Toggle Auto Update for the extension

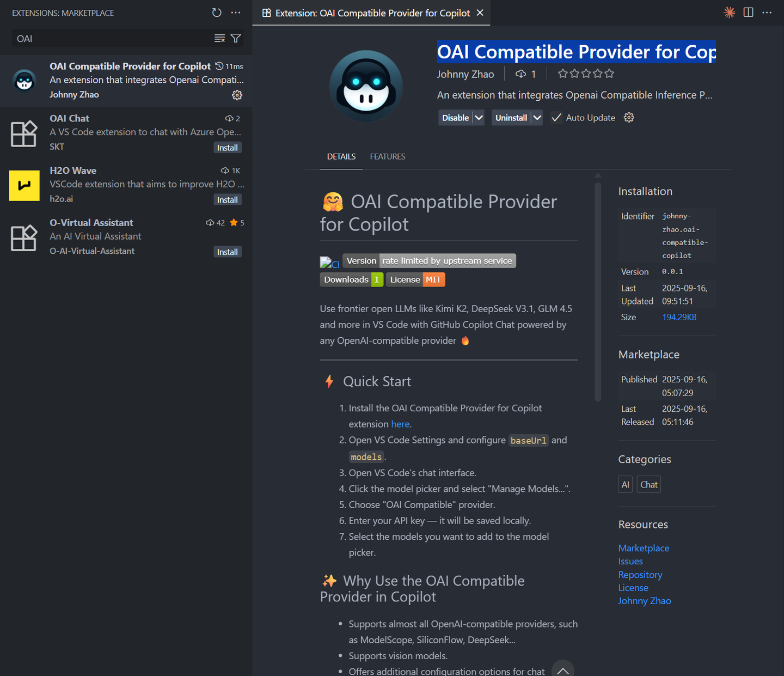pyautogui.click(x=556, y=117)
